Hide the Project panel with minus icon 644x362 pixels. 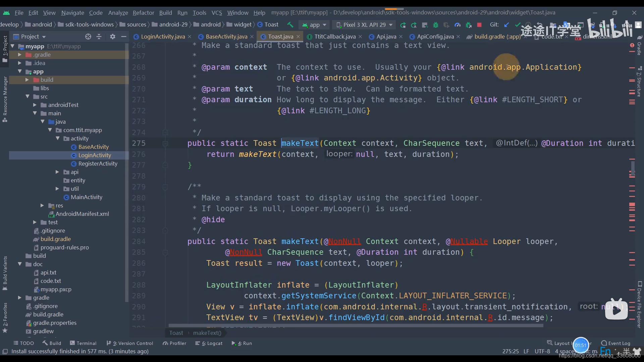click(x=123, y=37)
